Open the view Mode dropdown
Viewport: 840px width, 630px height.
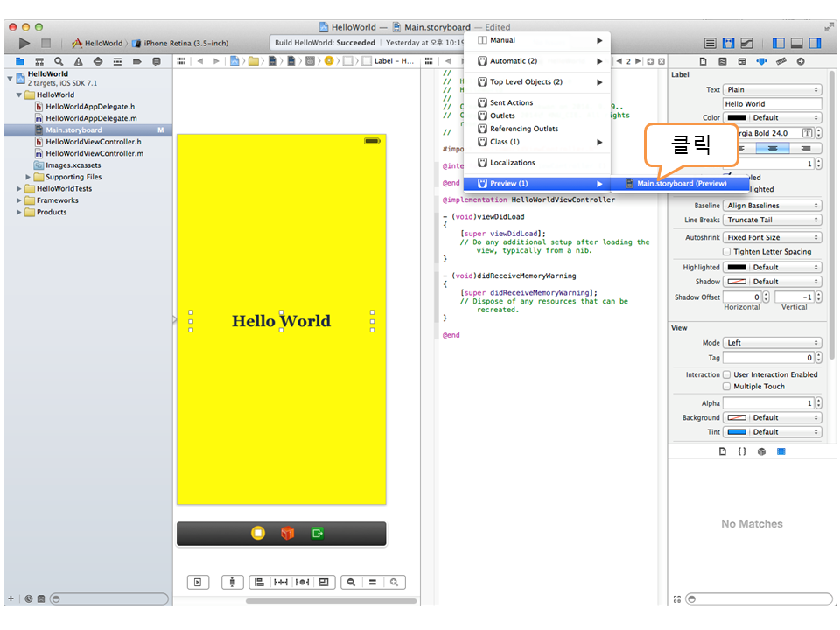[772, 343]
